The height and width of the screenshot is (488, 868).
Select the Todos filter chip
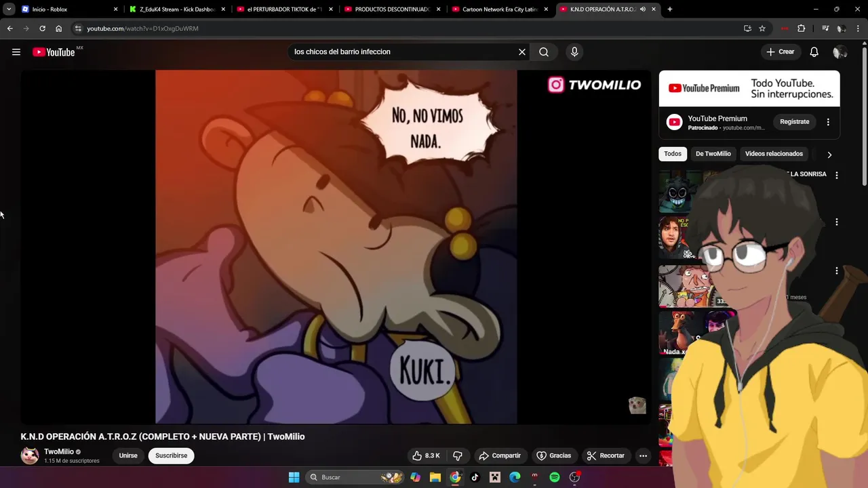coord(673,154)
